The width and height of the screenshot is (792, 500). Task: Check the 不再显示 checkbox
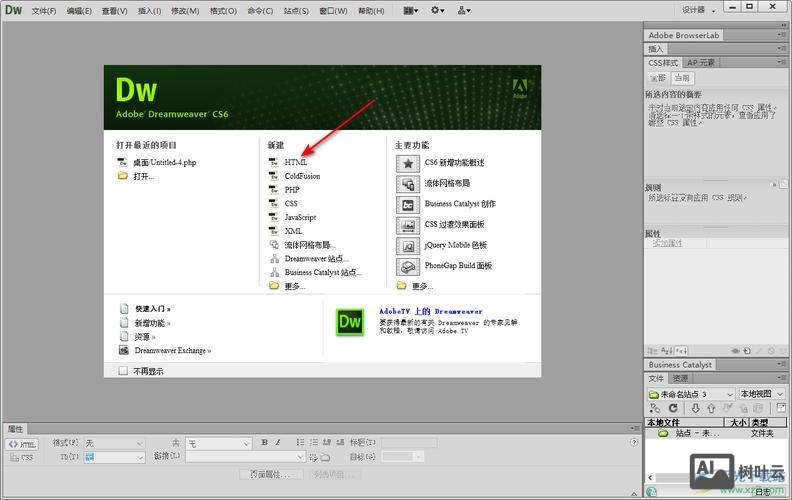[x=124, y=370]
